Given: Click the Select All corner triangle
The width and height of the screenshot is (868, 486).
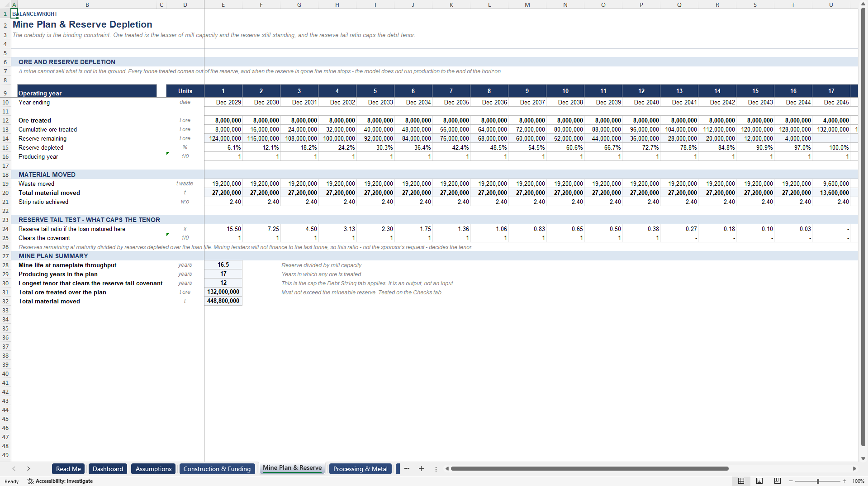Looking at the screenshot, I should point(5,5).
